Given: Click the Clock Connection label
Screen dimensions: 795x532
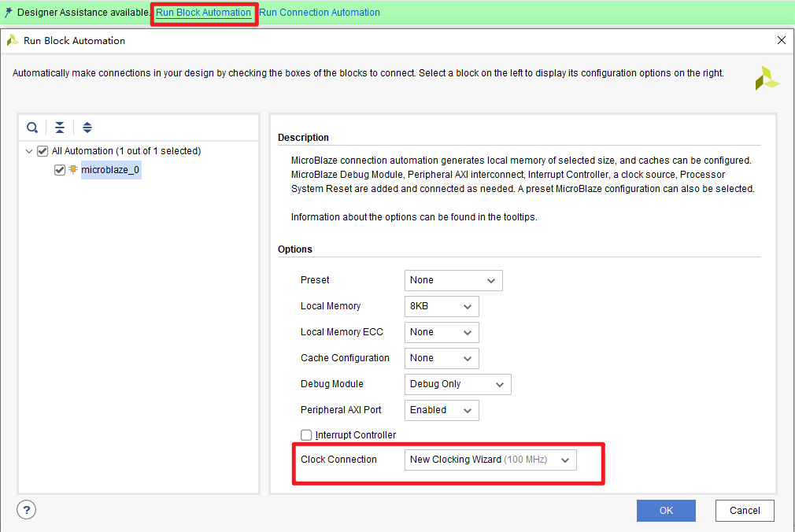Looking at the screenshot, I should 338,460.
